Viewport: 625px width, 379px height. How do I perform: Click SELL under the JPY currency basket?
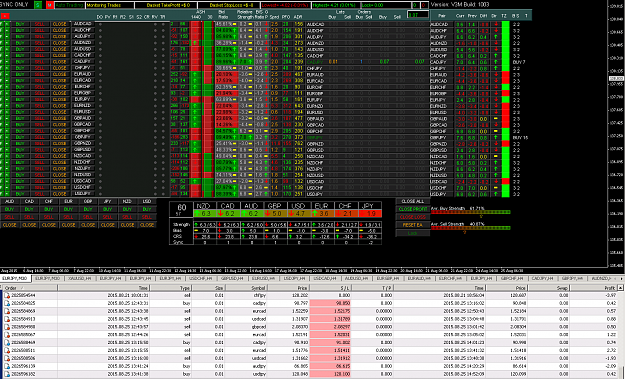click(x=108, y=217)
